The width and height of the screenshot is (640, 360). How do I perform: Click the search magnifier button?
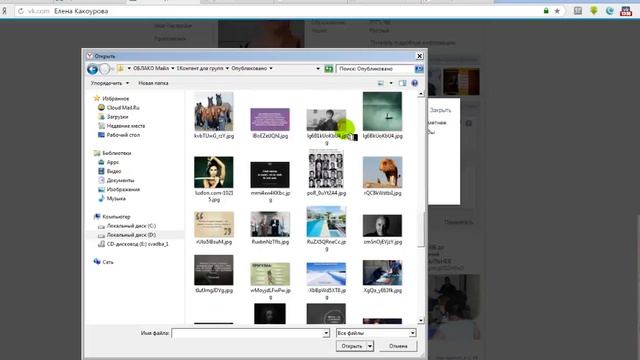click(419, 69)
